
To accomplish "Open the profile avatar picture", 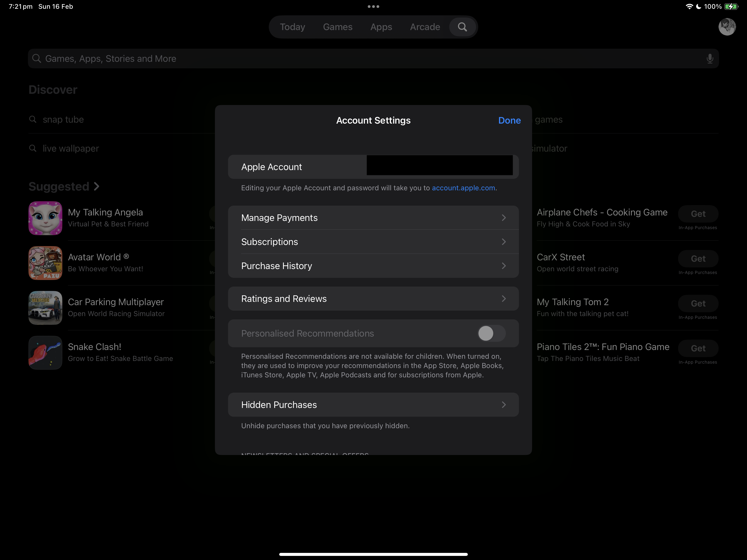I will (x=727, y=27).
